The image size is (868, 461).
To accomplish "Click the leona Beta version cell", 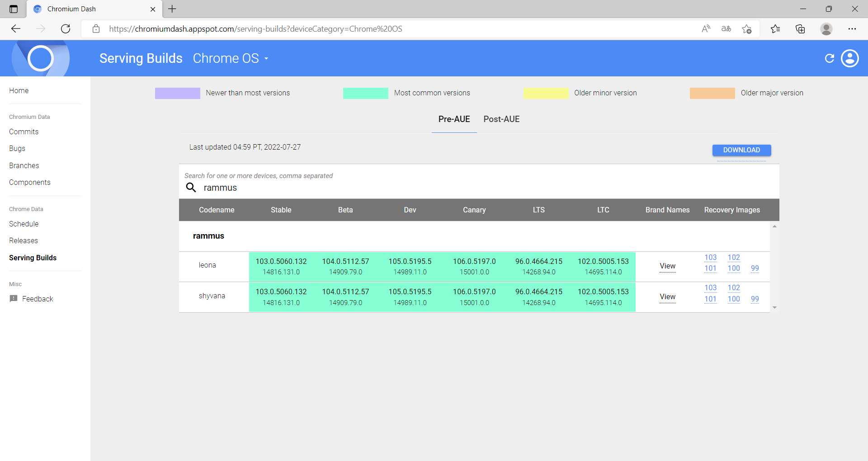I will (345, 267).
